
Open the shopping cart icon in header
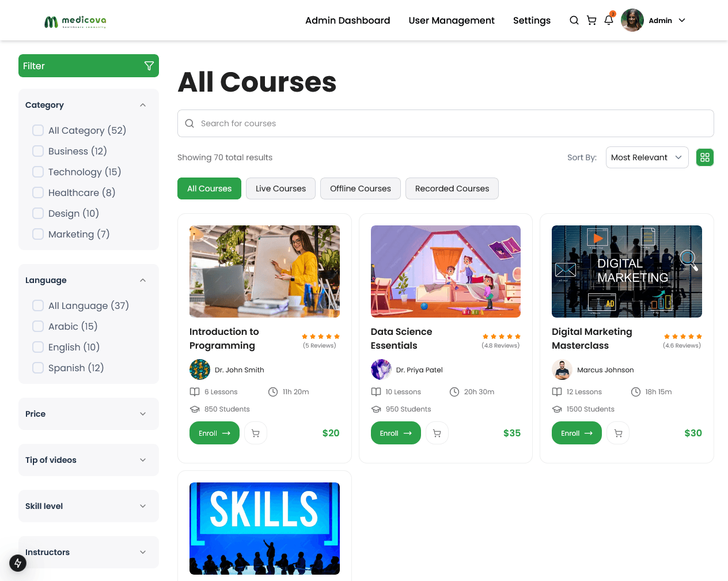[591, 20]
